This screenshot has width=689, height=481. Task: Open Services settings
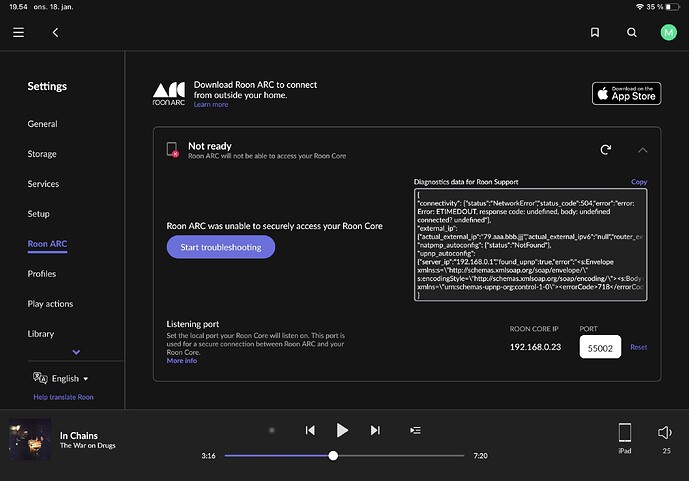coord(43,184)
